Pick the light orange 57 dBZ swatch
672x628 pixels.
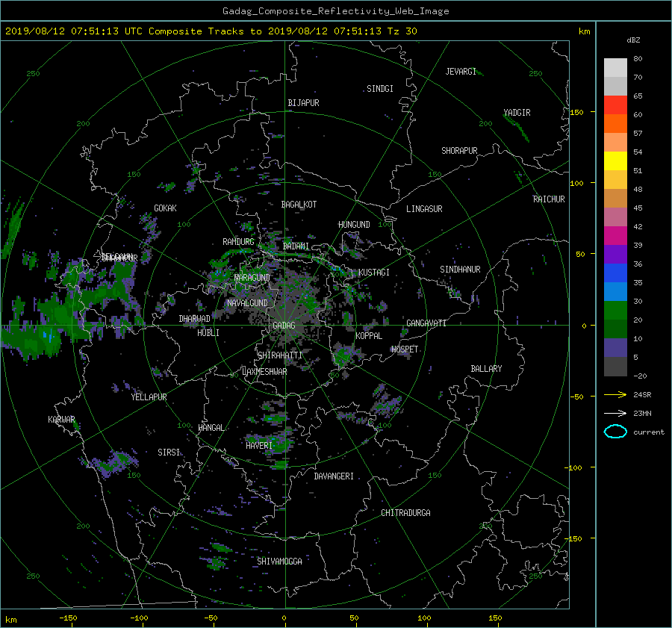615,143
